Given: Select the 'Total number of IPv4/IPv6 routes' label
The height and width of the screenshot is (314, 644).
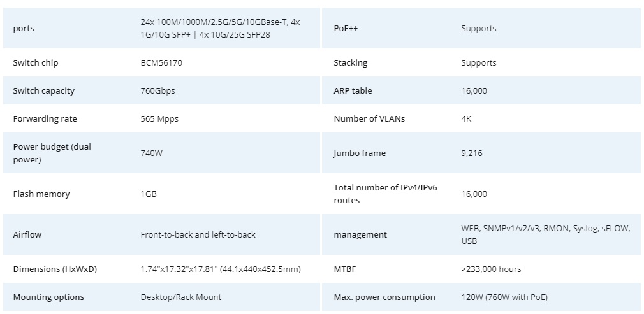Looking at the screenshot, I should pyautogui.click(x=385, y=194).
